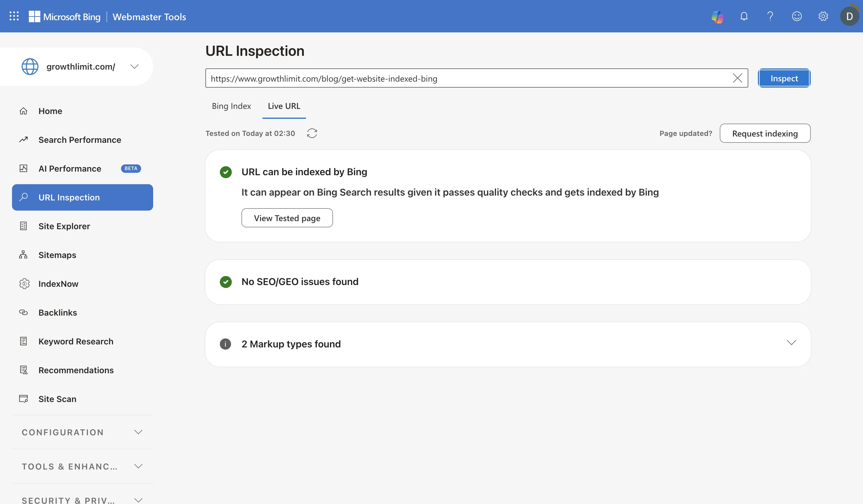Open the app launcher grid icon
863x504 pixels.
pyautogui.click(x=14, y=16)
